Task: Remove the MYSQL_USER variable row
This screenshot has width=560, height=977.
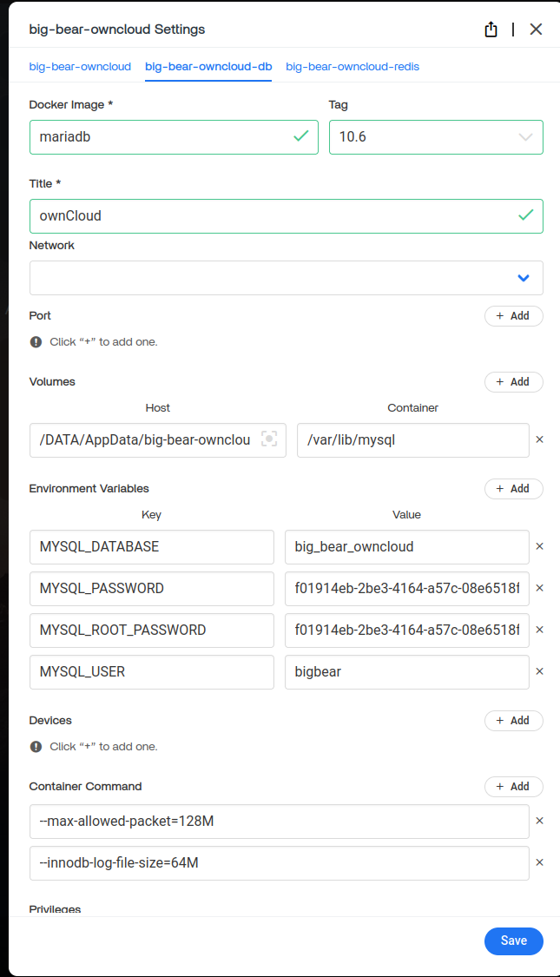Action: click(x=539, y=671)
